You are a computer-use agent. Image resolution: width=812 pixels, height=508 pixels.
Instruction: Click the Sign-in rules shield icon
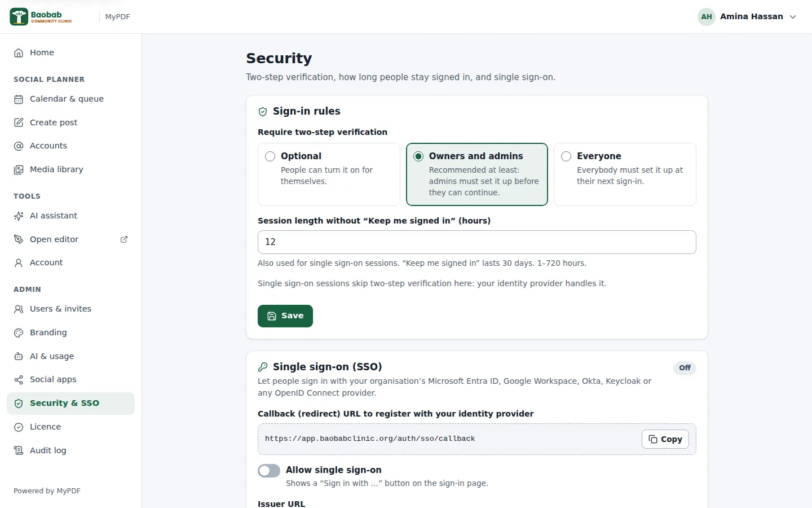click(263, 112)
